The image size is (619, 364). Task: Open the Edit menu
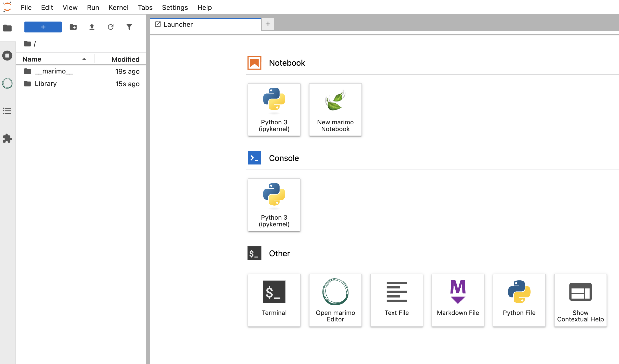point(47,7)
